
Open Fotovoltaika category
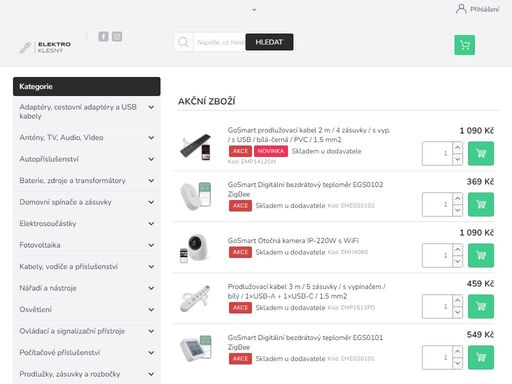(40, 245)
